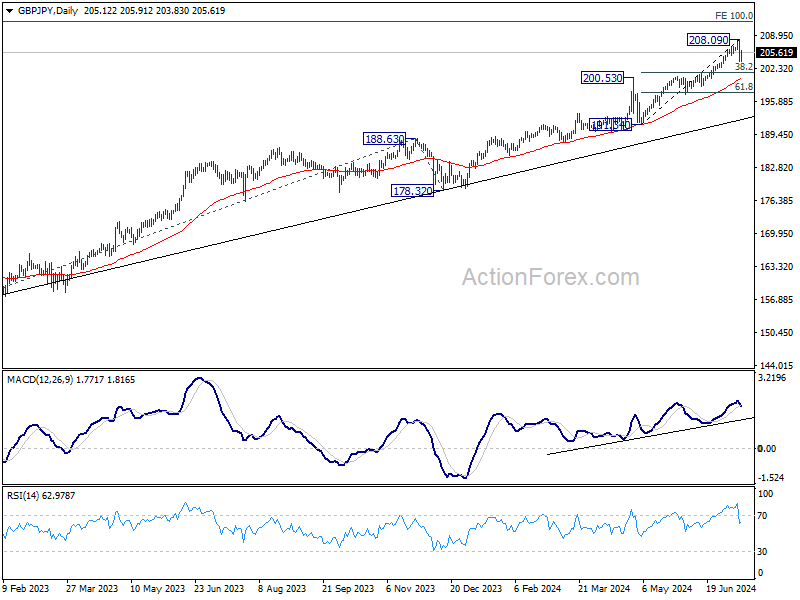Select the 6 May 2024 date label

[667, 588]
